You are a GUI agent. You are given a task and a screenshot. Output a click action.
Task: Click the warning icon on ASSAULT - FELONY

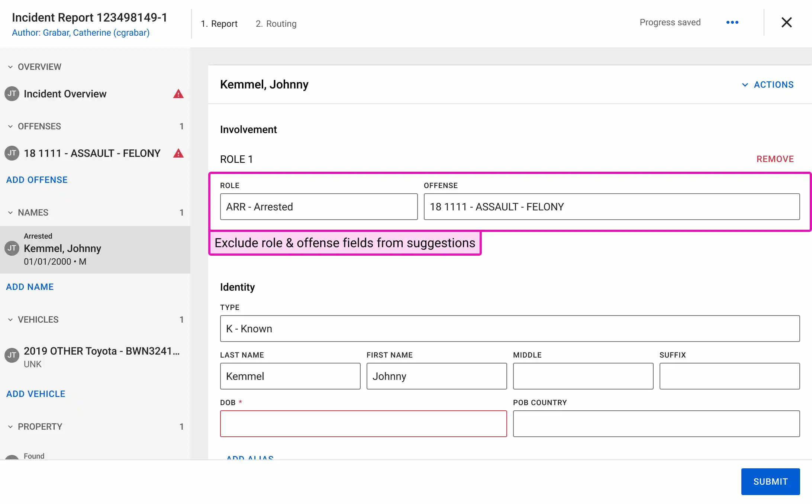point(178,153)
